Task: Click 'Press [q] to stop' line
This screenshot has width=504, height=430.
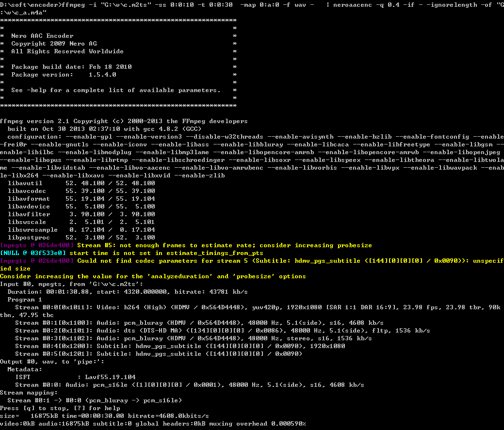Action: click(60, 408)
